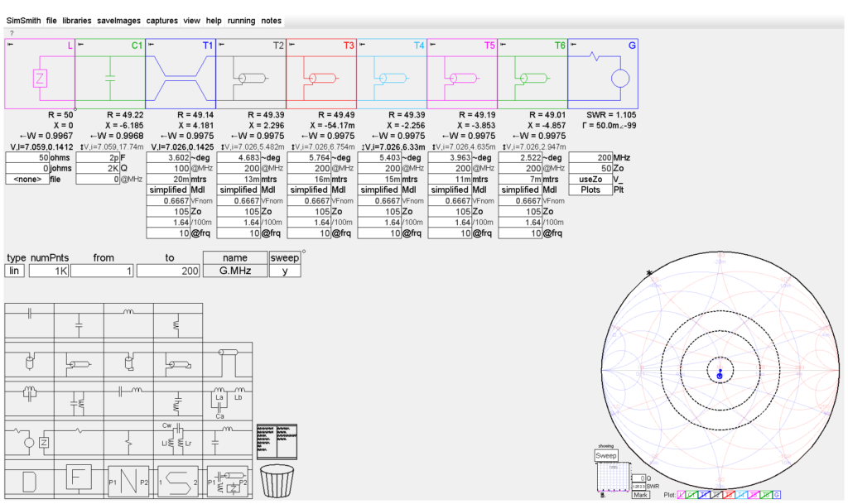The image size is (848, 504).
Task: Click the Sweep showing button
Action: (x=605, y=455)
